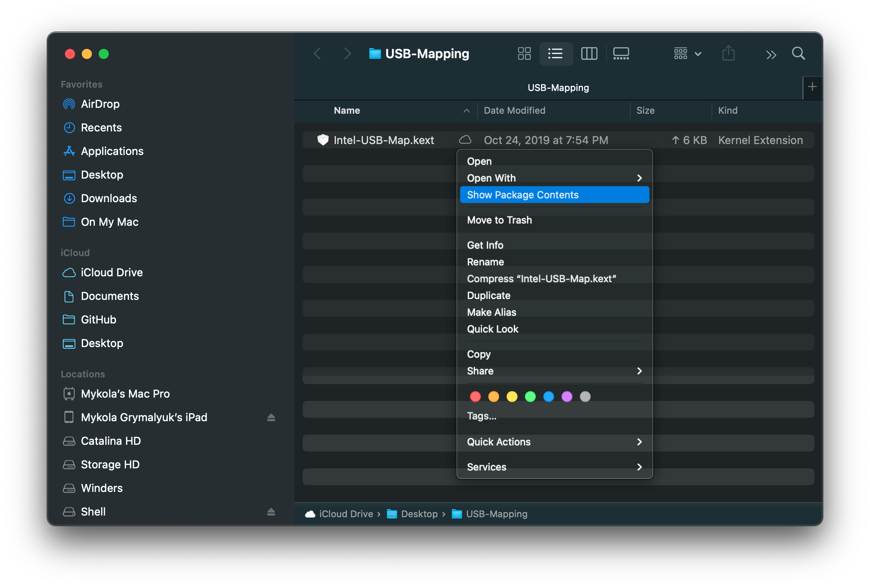Switch to column view
This screenshot has height=588, width=870.
(589, 53)
